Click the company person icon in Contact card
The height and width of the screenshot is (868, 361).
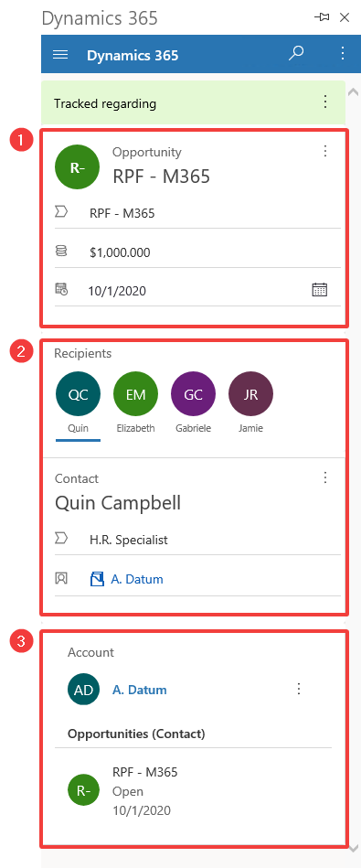61,578
